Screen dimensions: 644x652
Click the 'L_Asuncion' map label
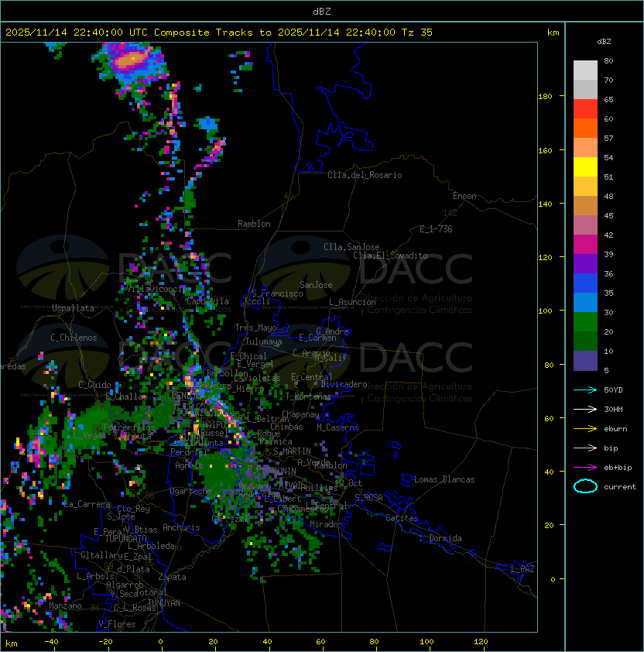[352, 302]
